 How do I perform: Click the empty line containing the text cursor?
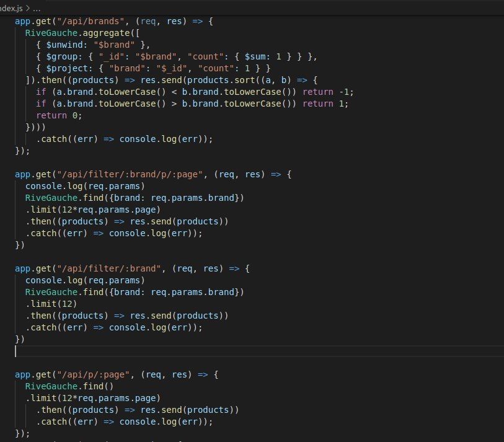(x=259, y=351)
